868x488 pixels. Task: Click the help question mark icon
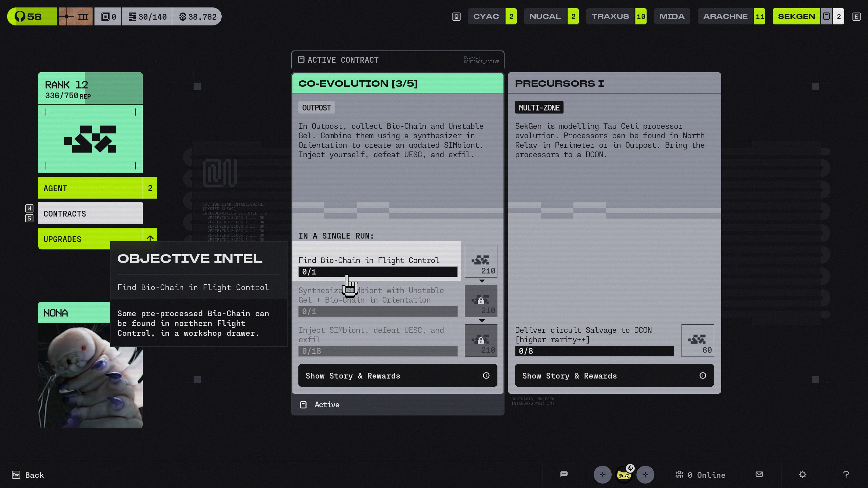click(x=846, y=474)
